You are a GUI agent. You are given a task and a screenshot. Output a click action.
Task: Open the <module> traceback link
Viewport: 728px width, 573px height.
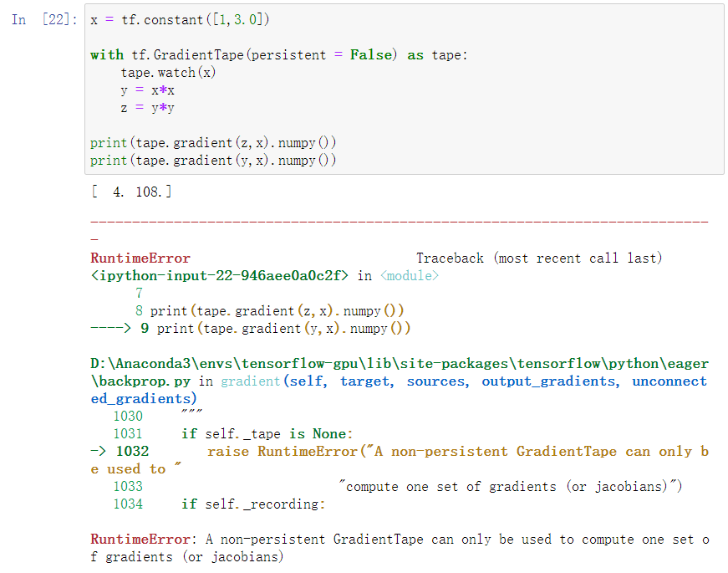point(409,275)
